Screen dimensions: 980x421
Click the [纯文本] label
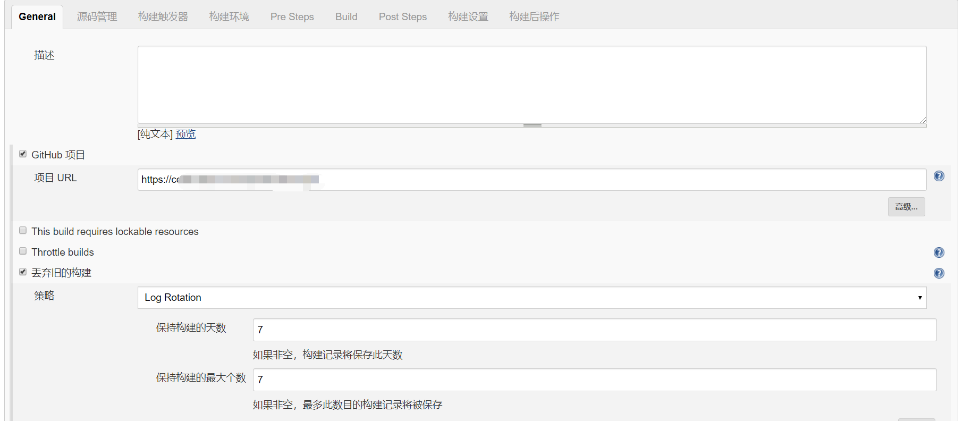coord(155,134)
